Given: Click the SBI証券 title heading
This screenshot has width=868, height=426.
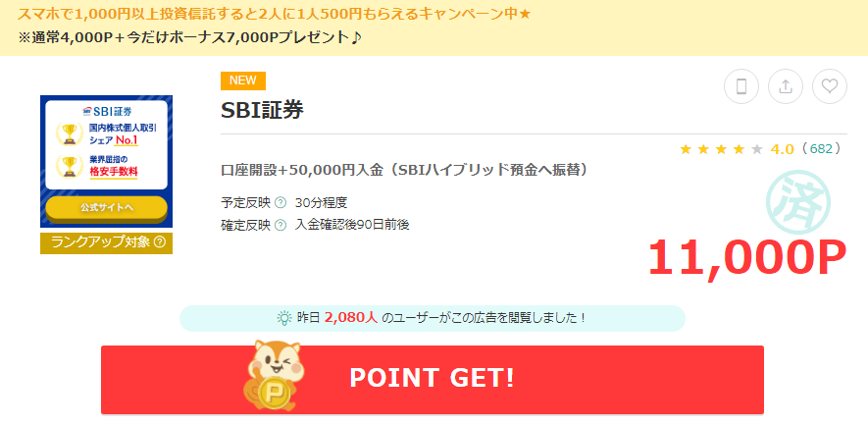Looking at the screenshot, I should coord(263,111).
